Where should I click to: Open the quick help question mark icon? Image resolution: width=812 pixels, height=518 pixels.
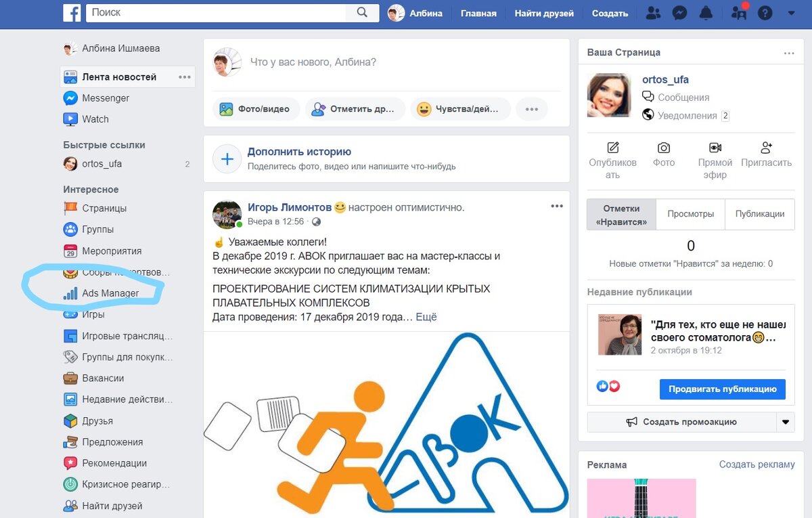[x=765, y=13]
